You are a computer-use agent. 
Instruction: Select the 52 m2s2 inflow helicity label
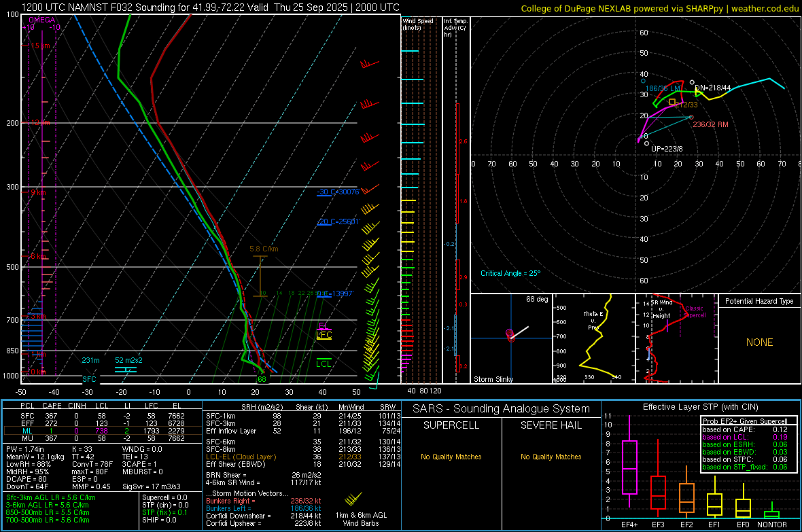[x=128, y=360]
